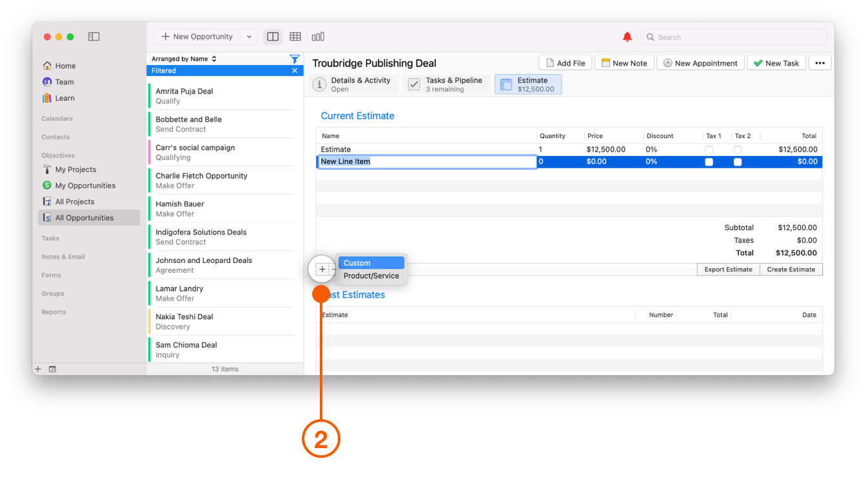Expand the New Opportunity dropdown arrow
Viewport: 868px width, 490px height.
(x=249, y=37)
